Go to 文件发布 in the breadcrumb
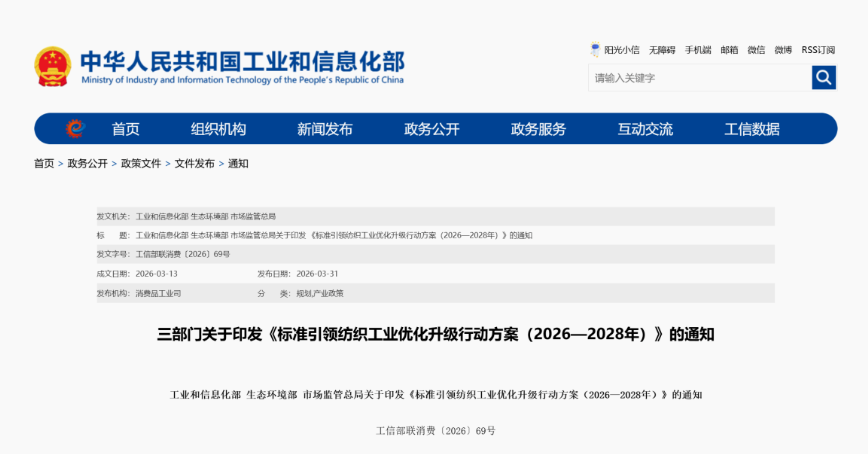The height and width of the screenshot is (454, 868). 194,163
